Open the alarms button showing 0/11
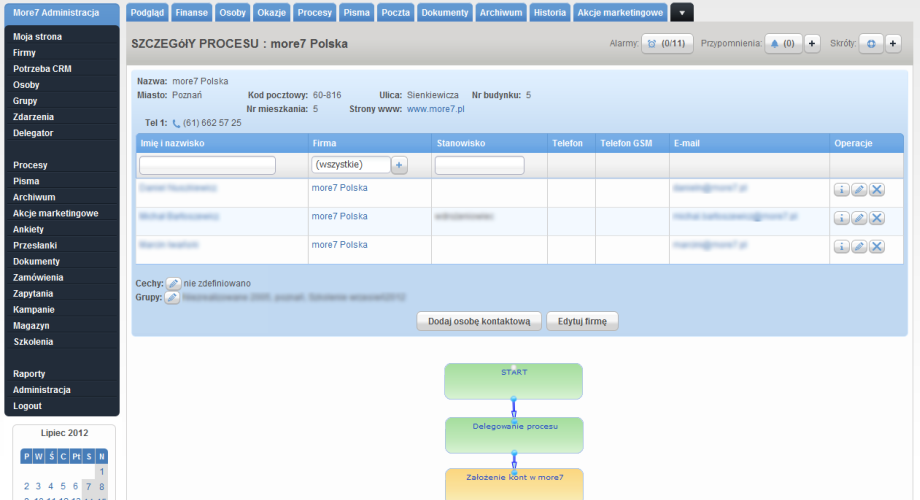This screenshot has height=500, width=920. [667, 44]
